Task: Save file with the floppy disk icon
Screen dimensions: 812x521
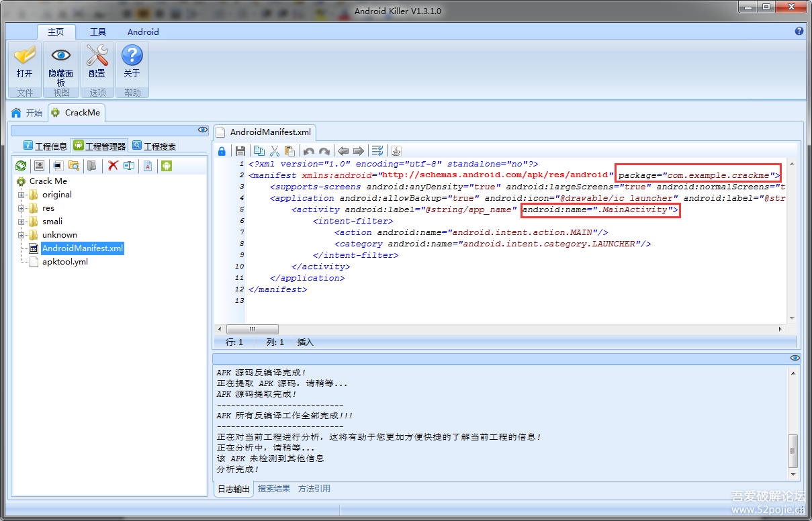Action: (x=240, y=151)
